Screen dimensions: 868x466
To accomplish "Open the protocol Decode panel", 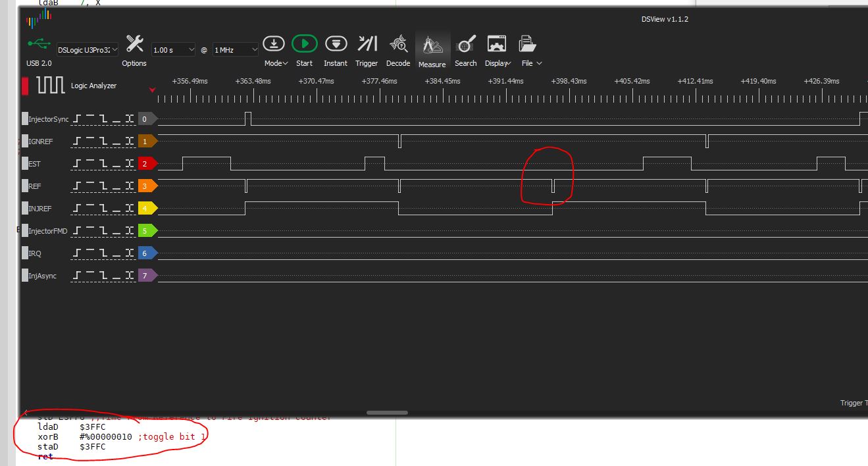I will tap(398, 51).
